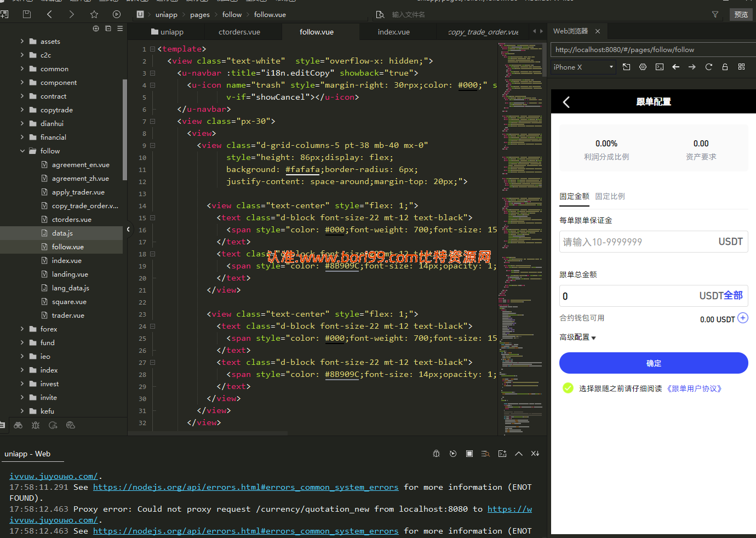Stop the running uniapp - Web console
Viewport: 756px width, 538px height.
469,454
